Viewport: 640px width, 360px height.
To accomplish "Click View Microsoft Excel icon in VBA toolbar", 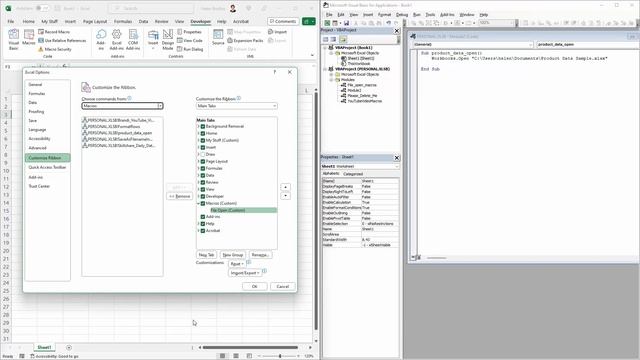I will pos(327,23).
